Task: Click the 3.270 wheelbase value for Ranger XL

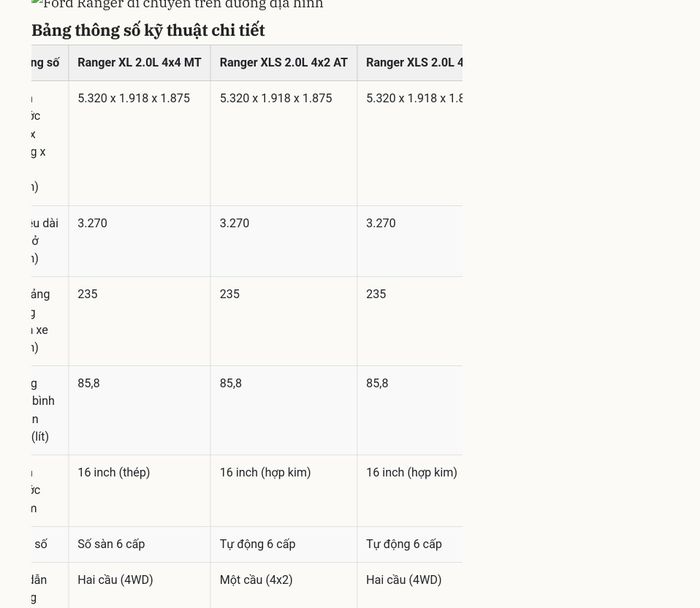Action: click(x=92, y=223)
